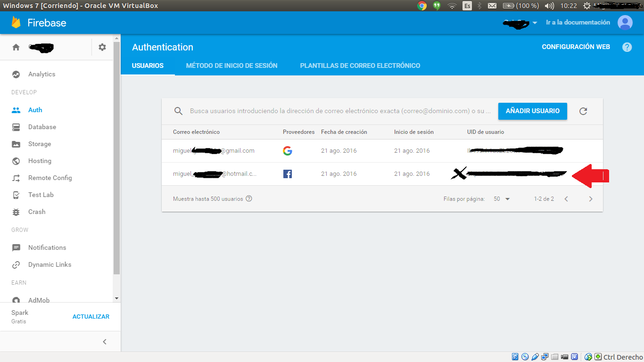The width and height of the screenshot is (644, 362).
Task: Open the mail envelope indicator
Action: [492, 6]
